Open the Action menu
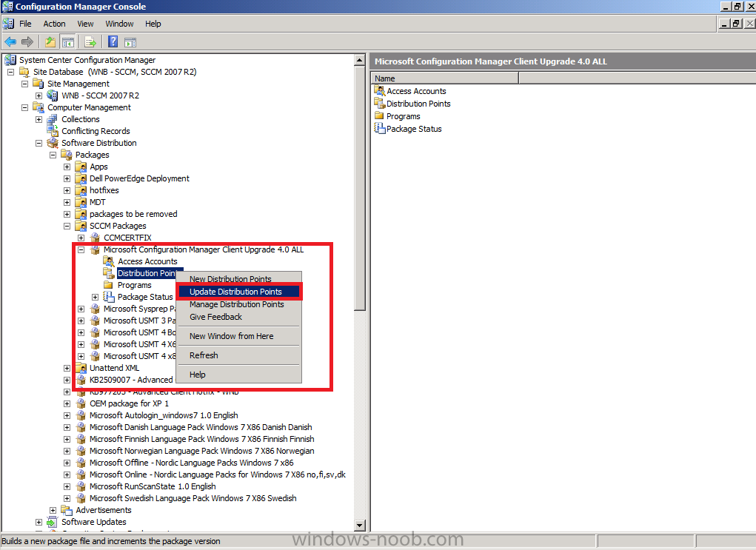Viewport: 756px width, 550px height. click(54, 24)
